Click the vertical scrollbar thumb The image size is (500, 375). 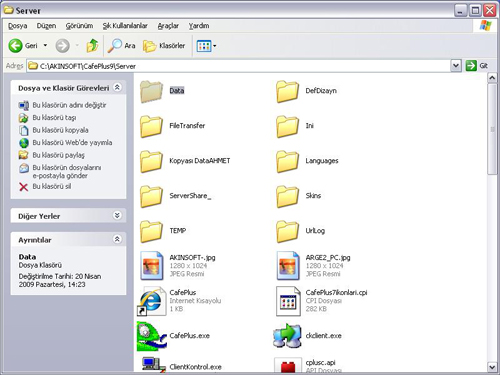(x=492, y=129)
